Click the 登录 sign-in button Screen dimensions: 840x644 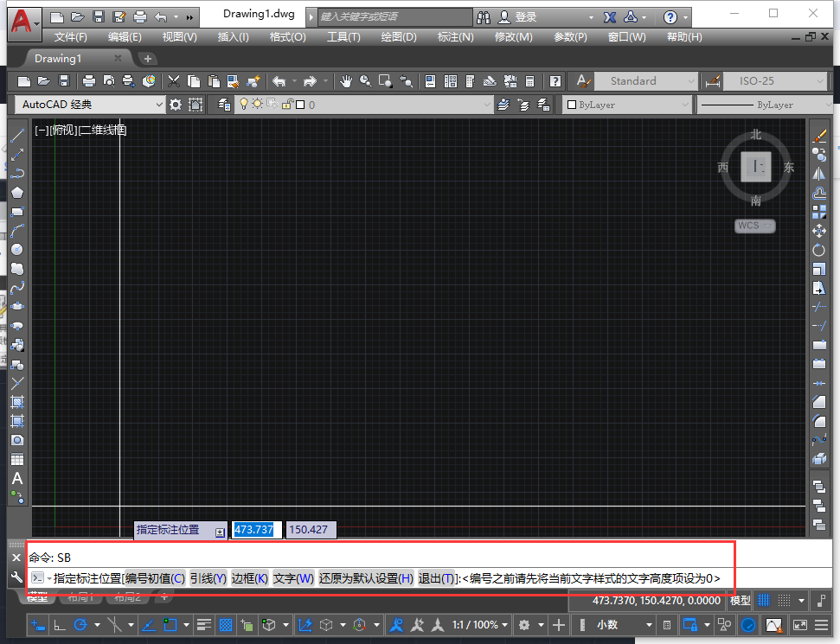(x=517, y=17)
